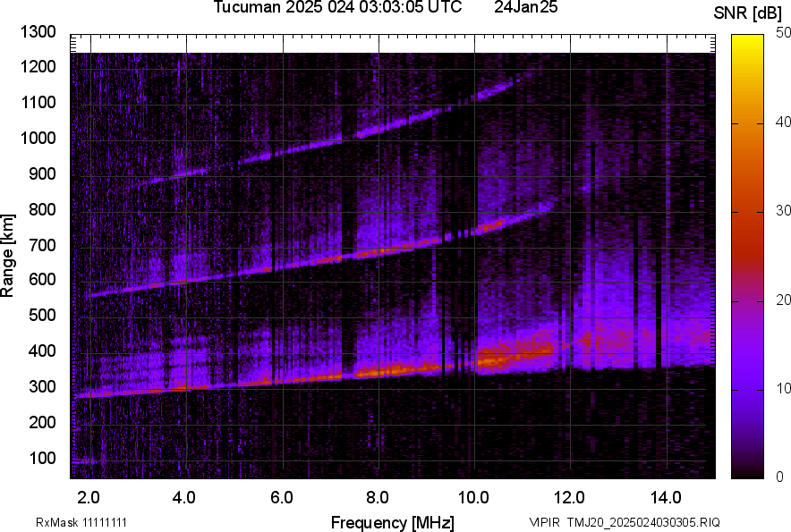This screenshot has height=532, width=791.
Task: Click the 100 km range tick label
Action: [41, 458]
